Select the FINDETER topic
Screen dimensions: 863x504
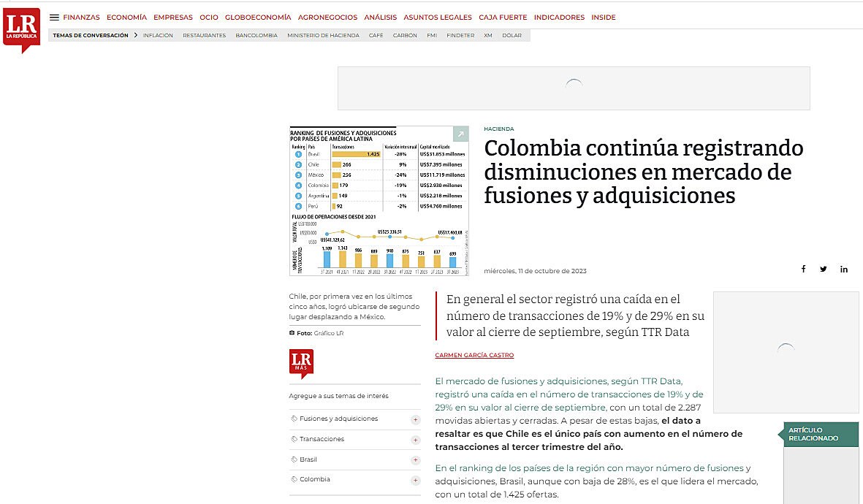460,35
